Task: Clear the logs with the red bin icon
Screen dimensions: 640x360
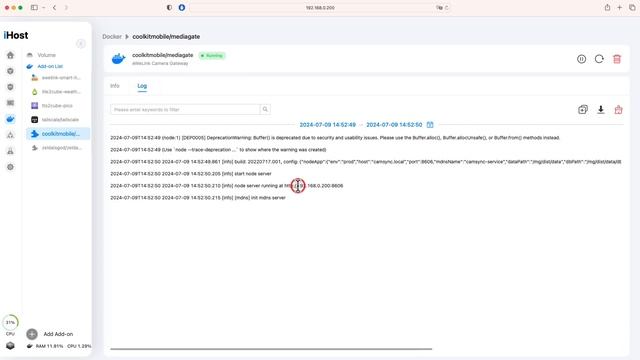Action: (618, 109)
